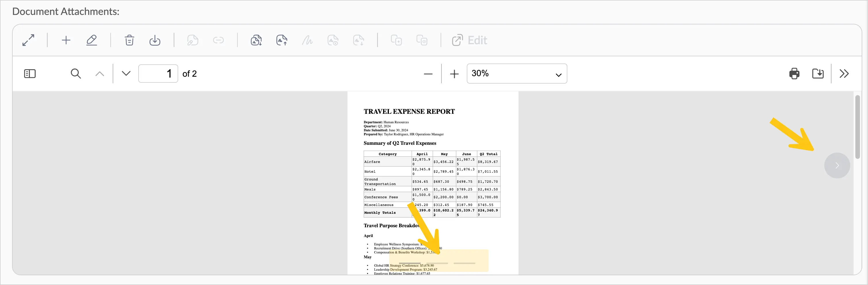Download the attachment from the top toolbar
The height and width of the screenshot is (285, 868).
155,40
